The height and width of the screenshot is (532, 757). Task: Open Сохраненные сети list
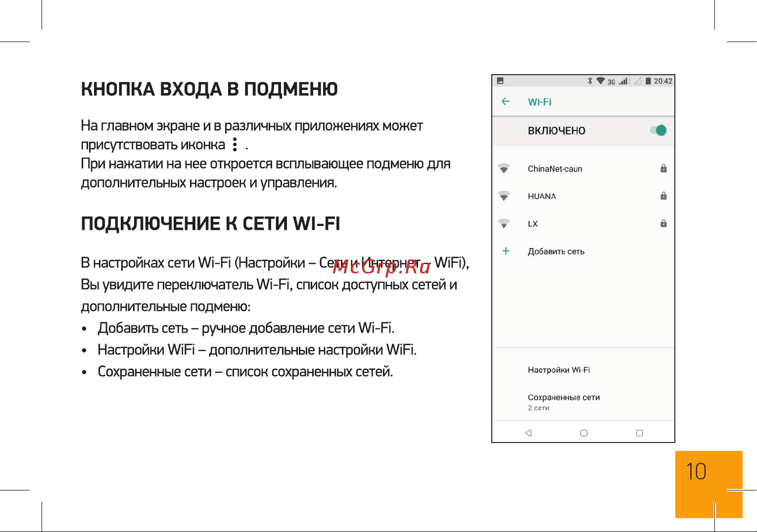584,402
